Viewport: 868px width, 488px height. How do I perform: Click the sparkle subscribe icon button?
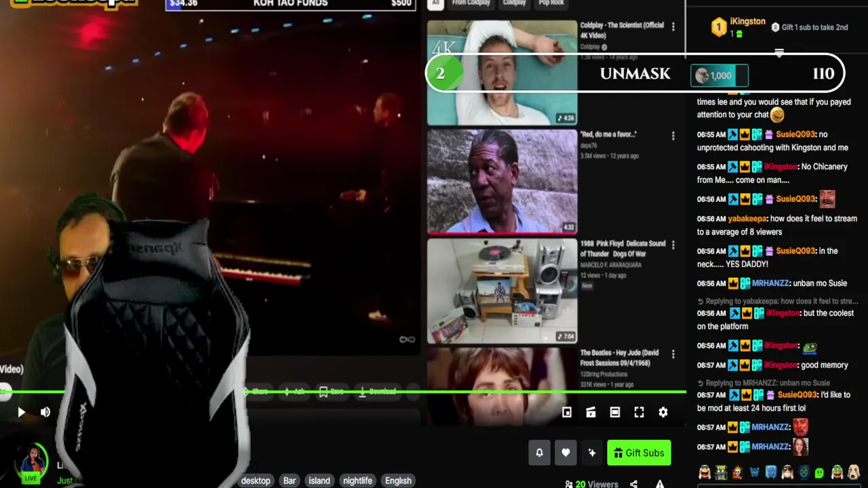click(592, 453)
